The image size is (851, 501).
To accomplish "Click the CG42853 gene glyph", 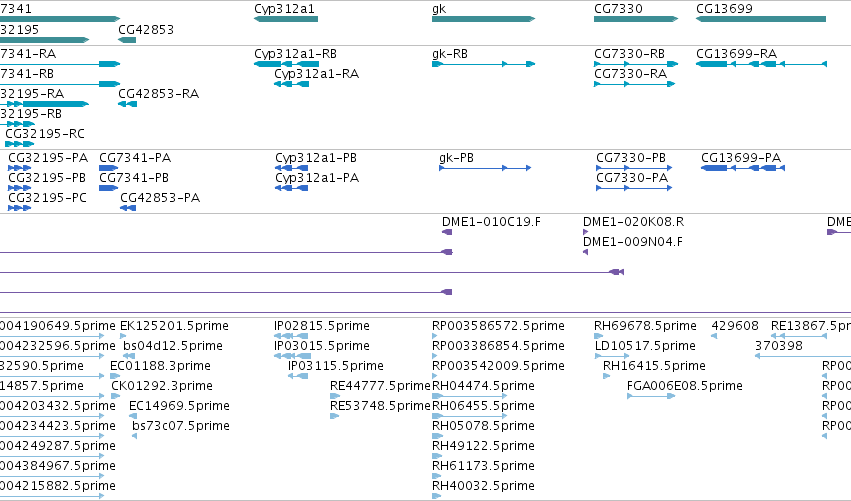I will (x=127, y=40).
